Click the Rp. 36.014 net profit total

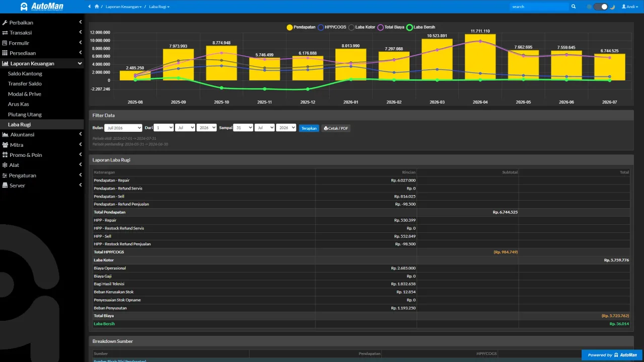(619, 324)
